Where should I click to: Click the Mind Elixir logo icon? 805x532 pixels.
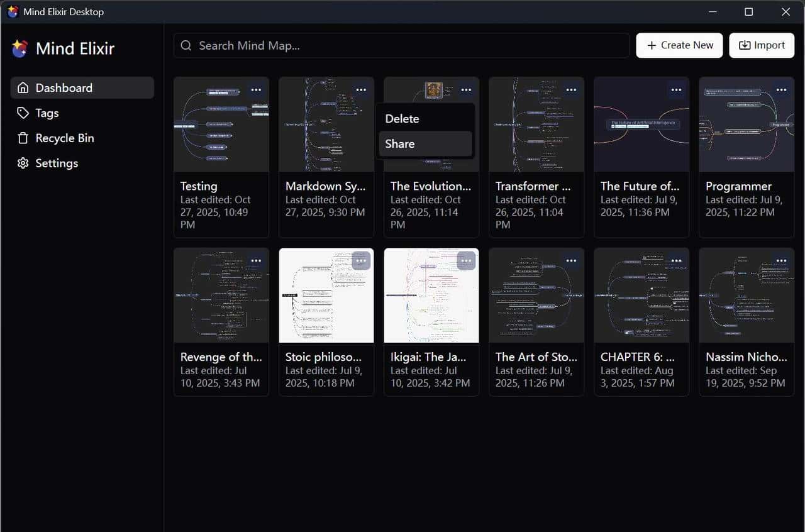[19, 48]
